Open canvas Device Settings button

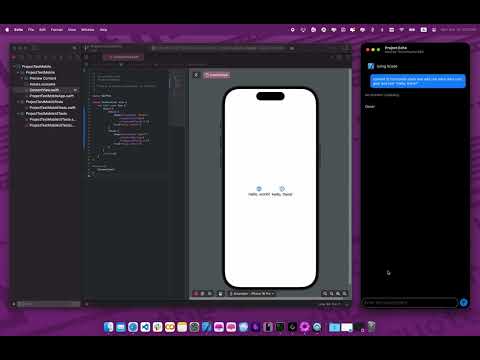pos(220,294)
